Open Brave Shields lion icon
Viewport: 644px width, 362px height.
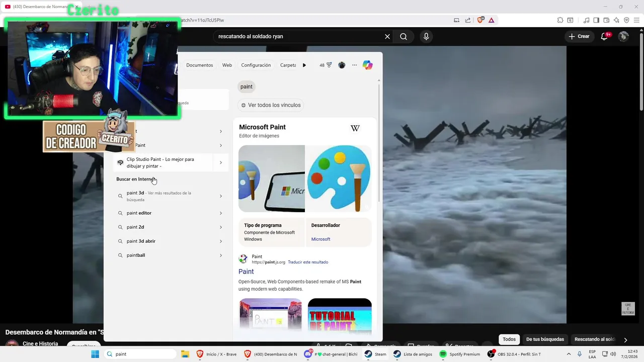point(480,20)
